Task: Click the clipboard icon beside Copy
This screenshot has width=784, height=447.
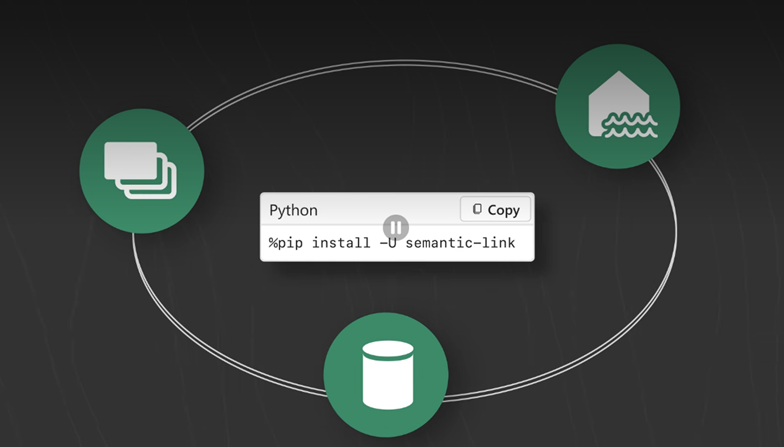Action: click(x=477, y=210)
